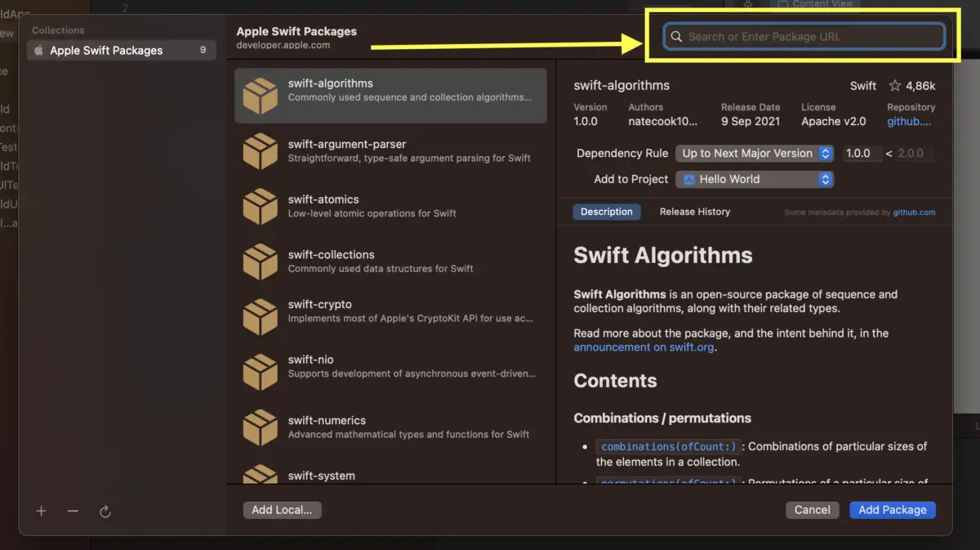Open the combinations(ofCount:) code link
This screenshot has width=980, height=550.
(670, 446)
